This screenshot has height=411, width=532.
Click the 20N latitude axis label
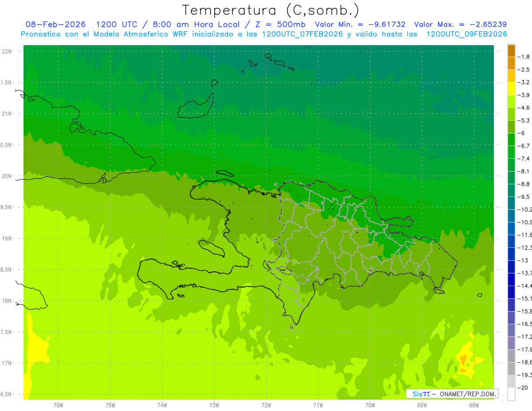7,176
